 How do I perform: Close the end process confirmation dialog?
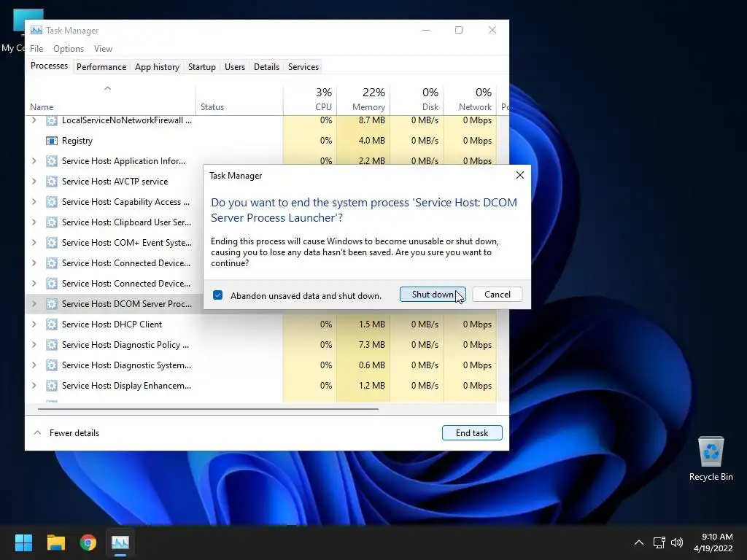[519, 175]
